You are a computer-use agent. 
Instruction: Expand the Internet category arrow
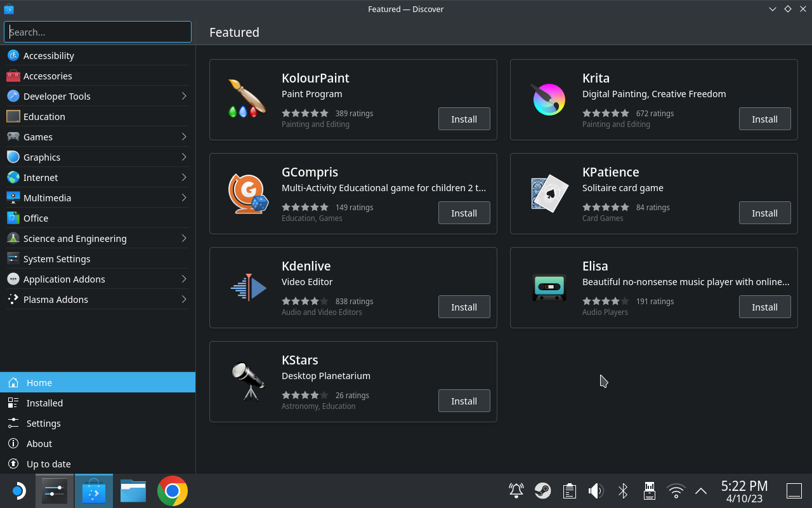click(x=184, y=178)
